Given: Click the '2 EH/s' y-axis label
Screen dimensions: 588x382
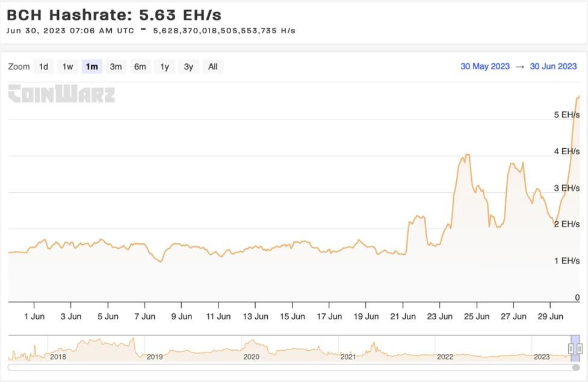Looking at the screenshot, I should tap(566, 224).
